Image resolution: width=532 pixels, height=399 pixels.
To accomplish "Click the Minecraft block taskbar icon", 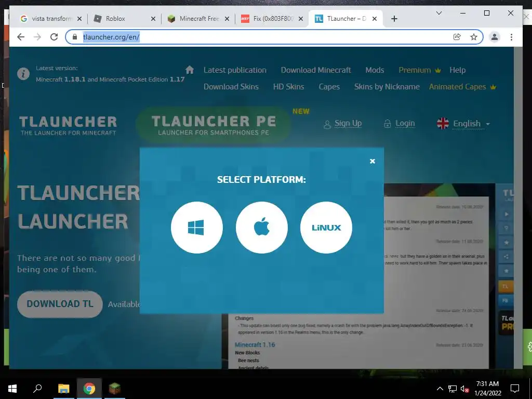I will click(x=115, y=389).
